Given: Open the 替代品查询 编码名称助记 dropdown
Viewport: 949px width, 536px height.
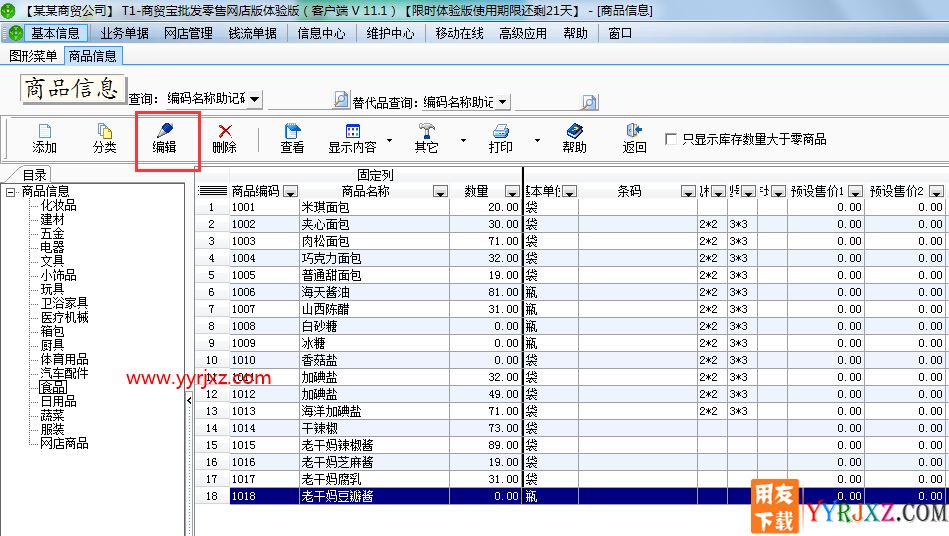Looking at the screenshot, I should [503, 102].
